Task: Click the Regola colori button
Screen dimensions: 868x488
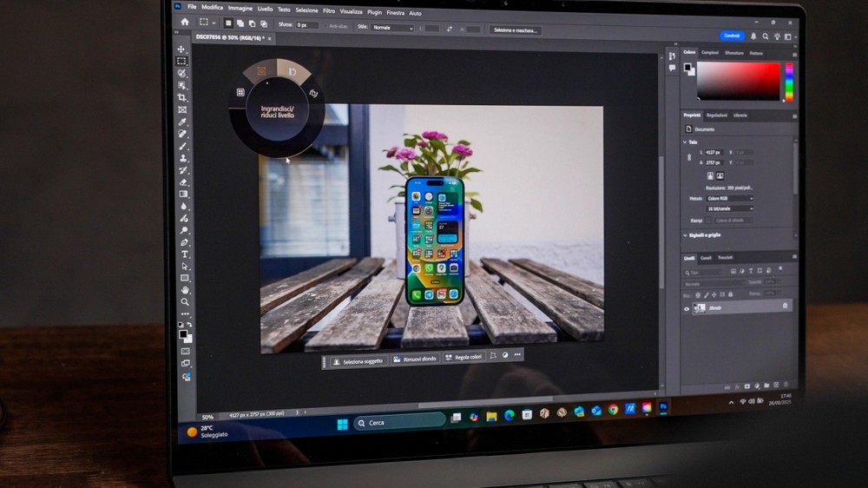Action: [464, 357]
